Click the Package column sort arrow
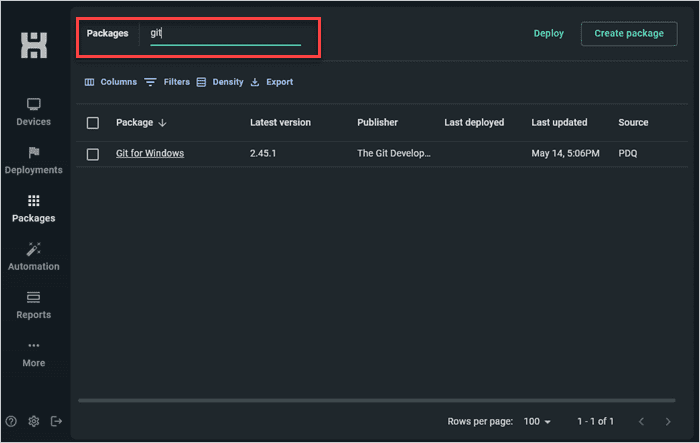 (162, 123)
